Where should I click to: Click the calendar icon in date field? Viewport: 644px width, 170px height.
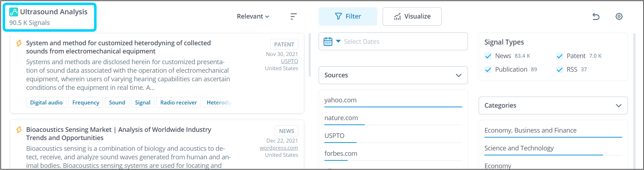[x=328, y=42]
